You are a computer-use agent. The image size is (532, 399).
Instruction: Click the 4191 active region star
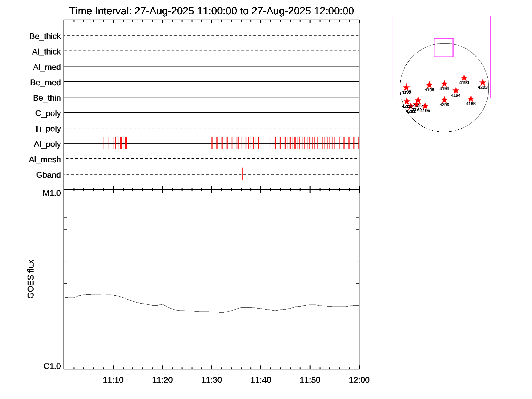click(444, 84)
